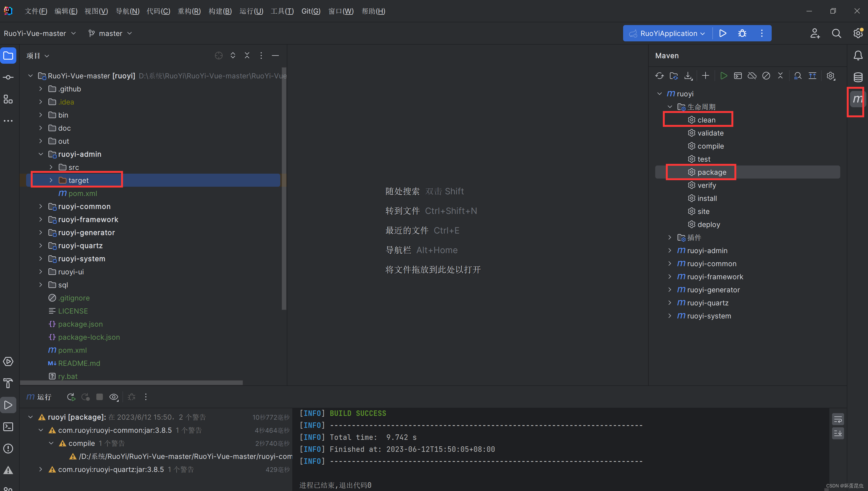This screenshot has height=491, width=868.
Task: Add a Maven project with plus icon
Action: click(706, 76)
